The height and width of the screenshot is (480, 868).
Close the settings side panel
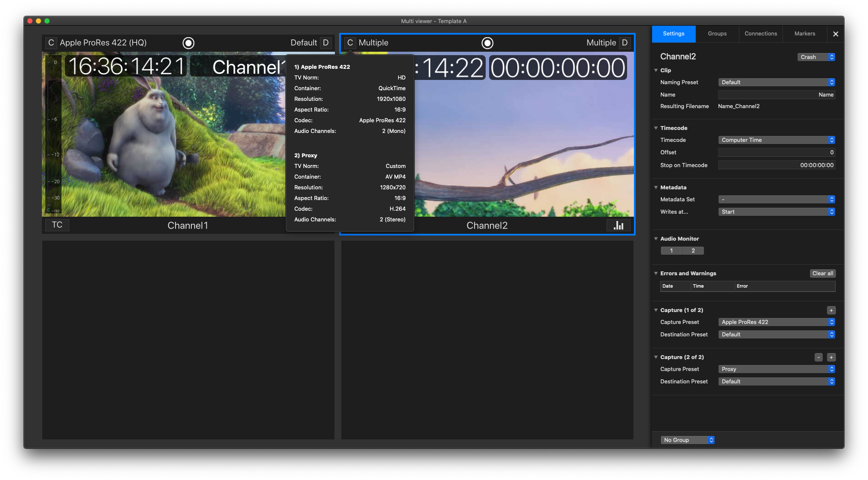point(836,34)
